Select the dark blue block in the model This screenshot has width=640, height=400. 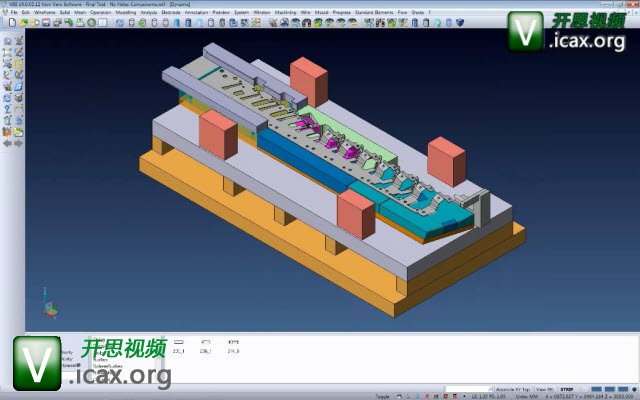(304, 161)
